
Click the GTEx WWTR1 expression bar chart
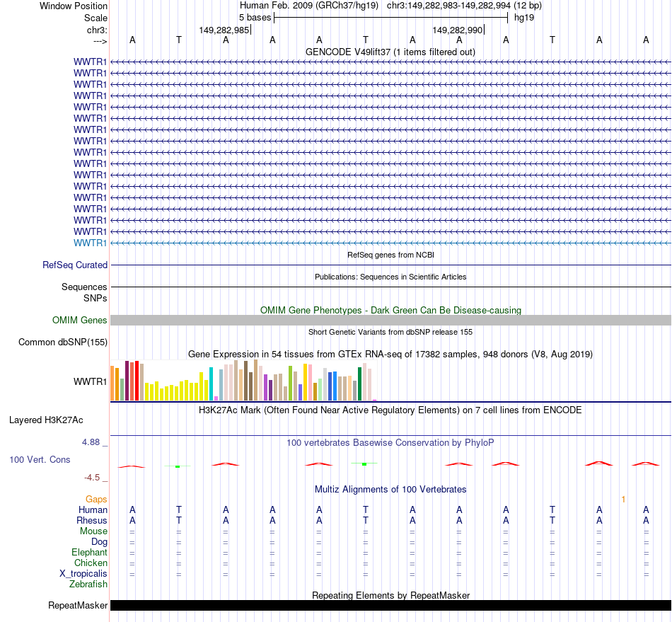[x=243, y=381]
